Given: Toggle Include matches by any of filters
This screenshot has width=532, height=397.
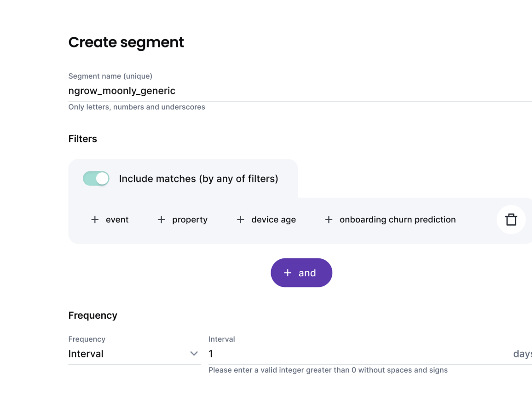Looking at the screenshot, I should click(96, 178).
